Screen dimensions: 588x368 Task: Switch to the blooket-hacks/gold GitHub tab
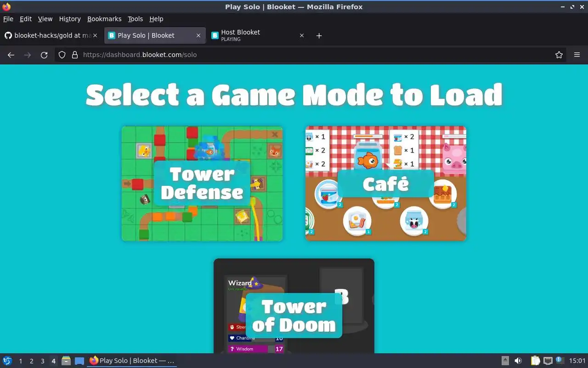51,35
